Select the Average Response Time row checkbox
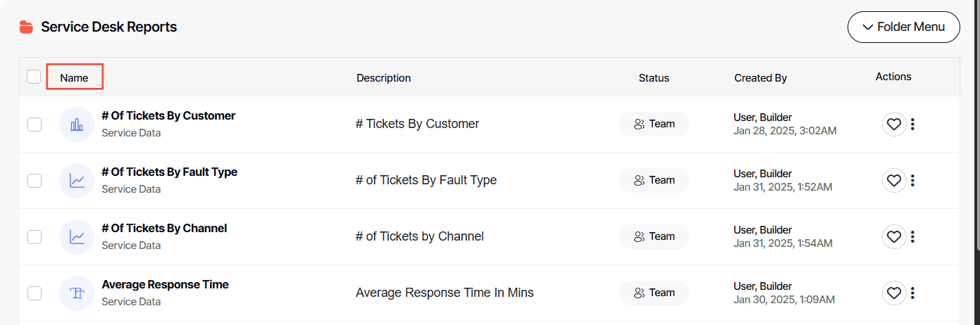This screenshot has height=325, width=980. (x=35, y=293)
